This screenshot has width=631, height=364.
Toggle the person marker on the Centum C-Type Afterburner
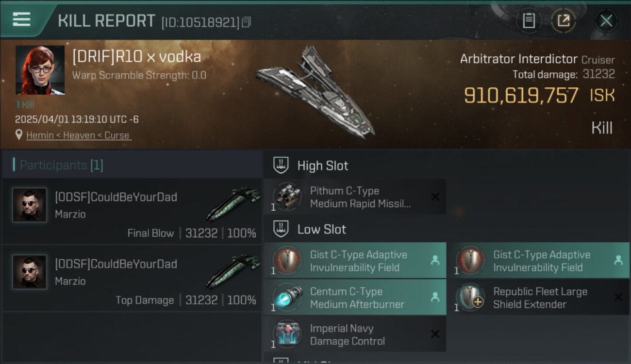click(x=435, y=298)
